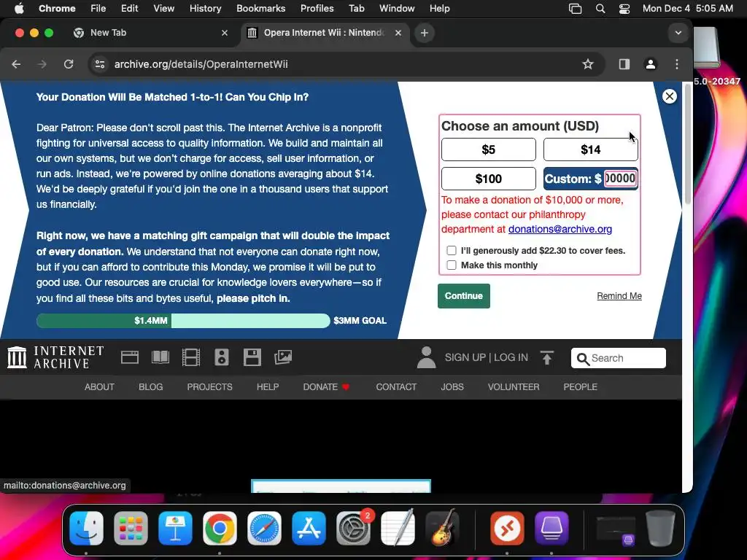Image resolution: width=747 pixels, height=560 pixels.
Task: Open GarageBand from the dock
Action: click(443, 529)
